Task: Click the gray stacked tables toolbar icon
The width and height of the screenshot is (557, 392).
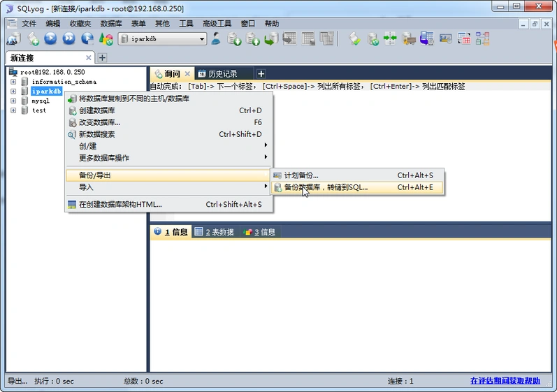Action: (x=326, y=38)
